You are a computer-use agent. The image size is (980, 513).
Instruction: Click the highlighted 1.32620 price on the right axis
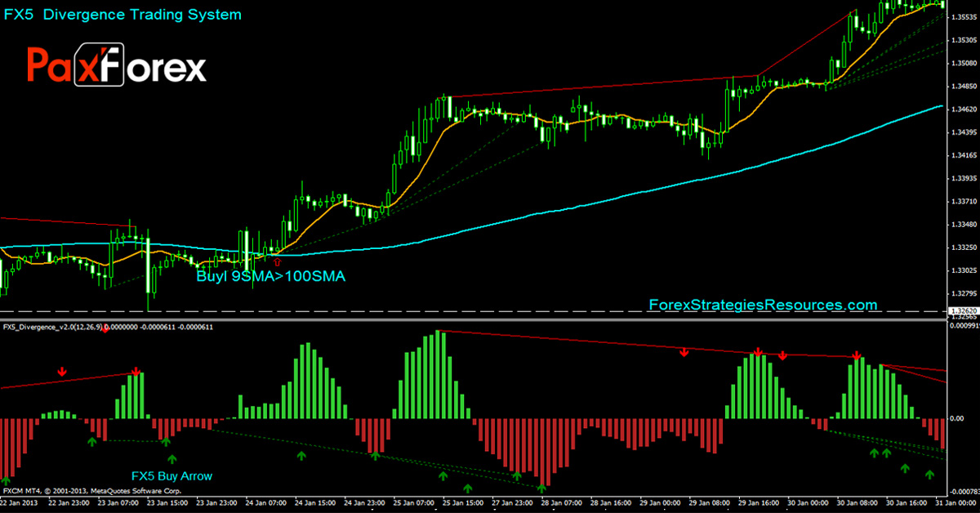pyautogui.click(x=962, y=310)
